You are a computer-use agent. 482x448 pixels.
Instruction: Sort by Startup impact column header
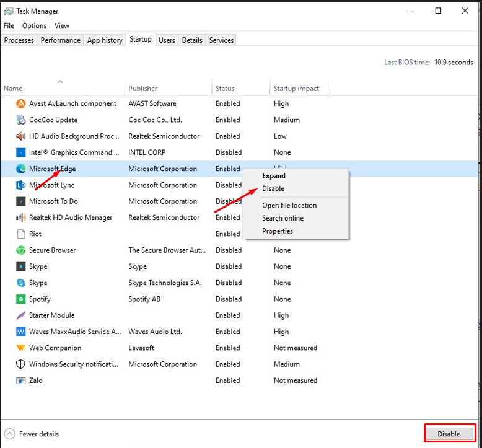296,89
